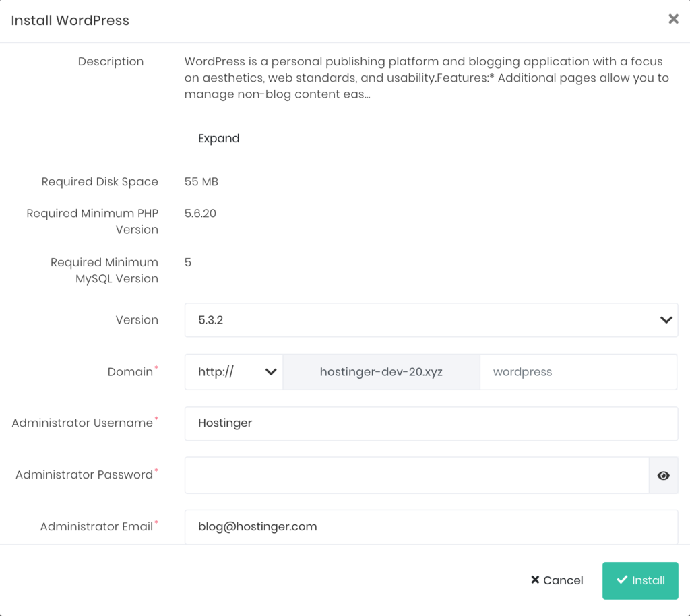Image resolution: width=690 pixels, height=616 pixels.
Task: Click the X to close Install WordPress dialog
Action: (x=673, y=19)
